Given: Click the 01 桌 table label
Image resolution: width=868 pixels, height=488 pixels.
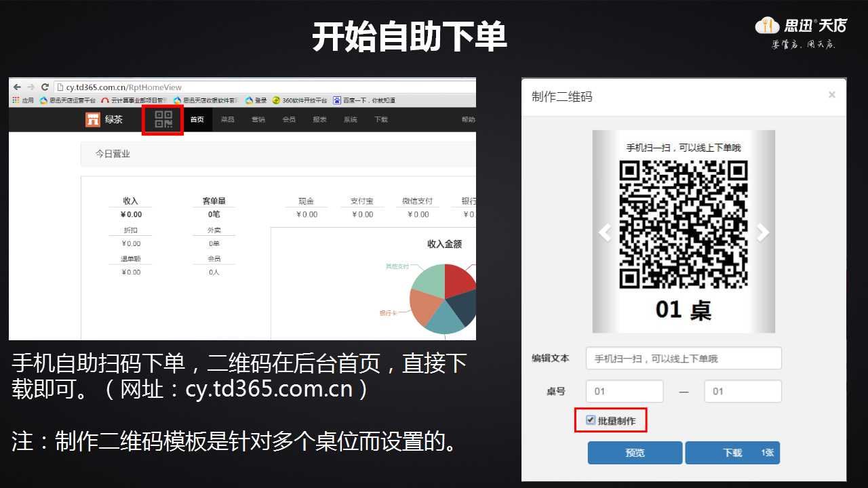Looking at the screenshot, I should pos(684,310).
